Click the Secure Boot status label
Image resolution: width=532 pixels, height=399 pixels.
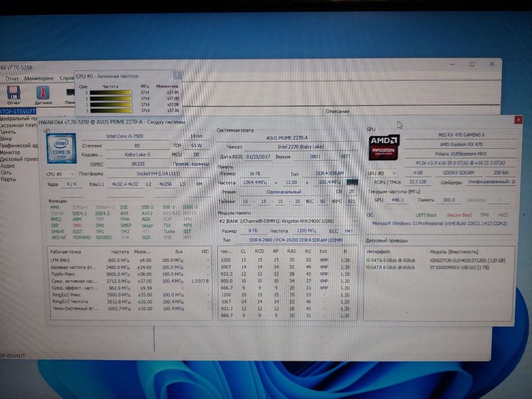point(458,215)
